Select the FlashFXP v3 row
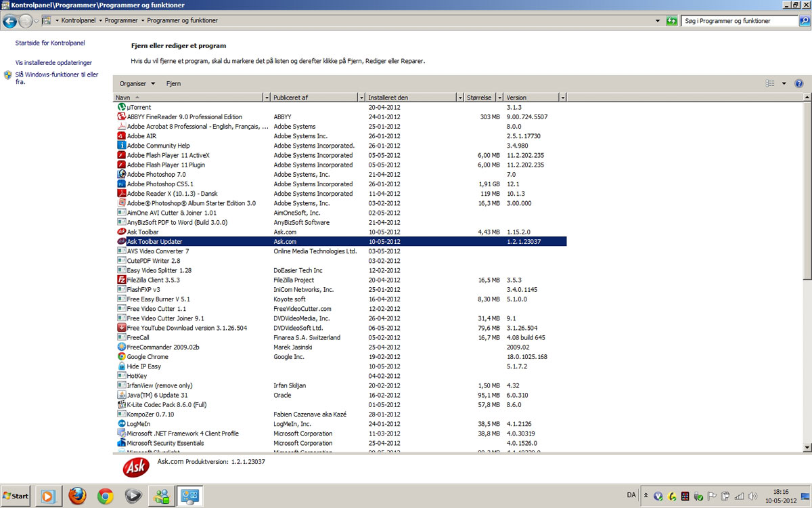This screenshot has height=508, width=812. [341, 289]
